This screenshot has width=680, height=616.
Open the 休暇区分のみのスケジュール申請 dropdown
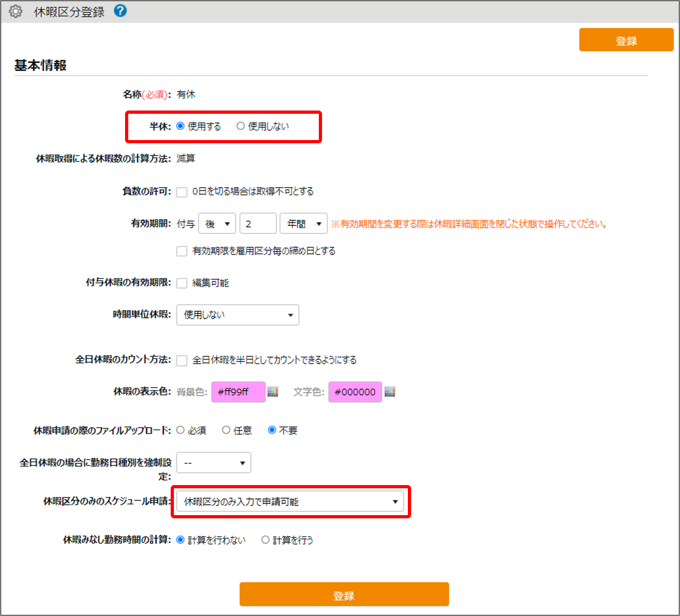pyautogui.click(x=290, y=501)
